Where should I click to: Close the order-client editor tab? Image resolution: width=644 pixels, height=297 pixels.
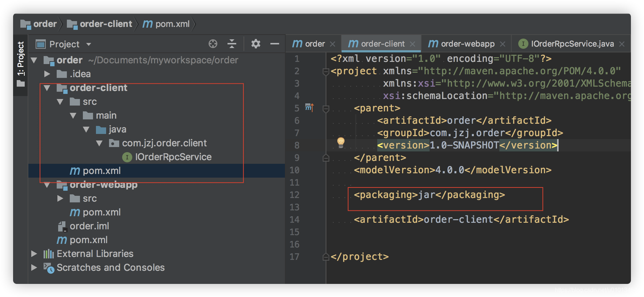pos(412,44)
